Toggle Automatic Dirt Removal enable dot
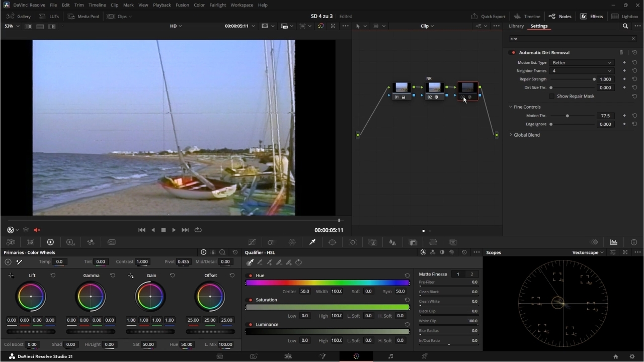This screenshot has height=362, width=644. [x=513, y=52]
